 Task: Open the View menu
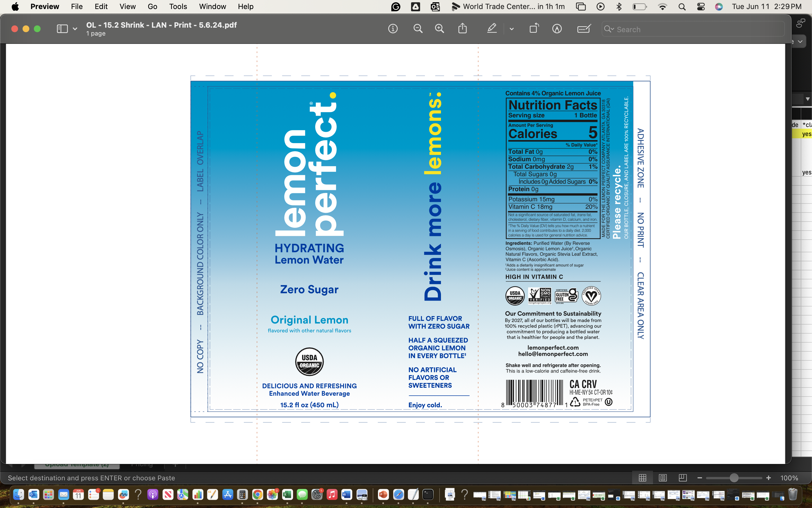coord(127,7)
